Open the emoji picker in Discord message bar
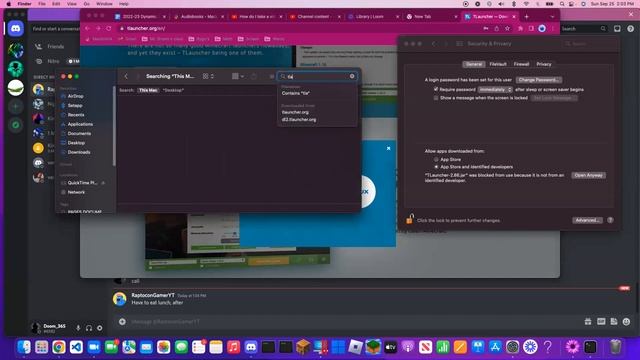640x360 pixels. (x=626, y=322)
